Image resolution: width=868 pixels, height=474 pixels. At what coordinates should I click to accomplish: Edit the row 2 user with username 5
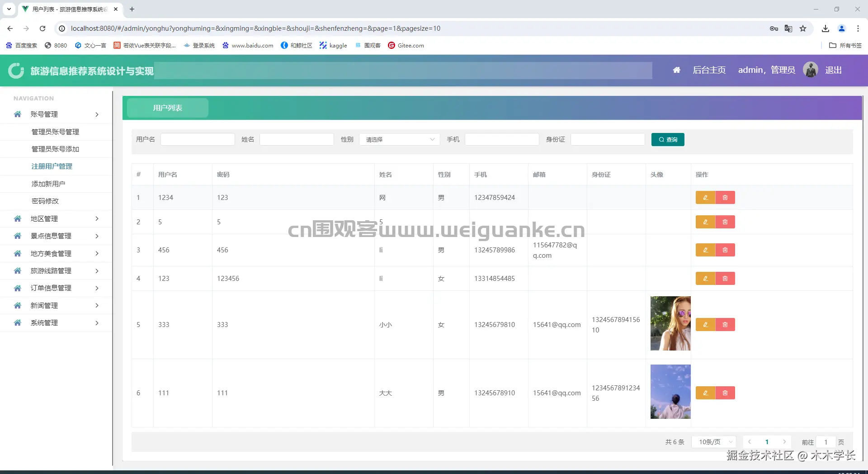705,222
